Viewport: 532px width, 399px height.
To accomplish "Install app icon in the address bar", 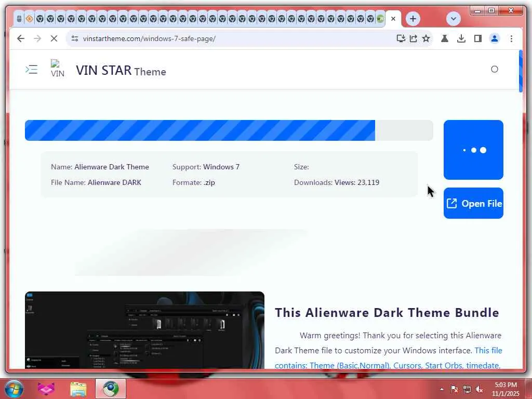I will click(401, 38).
